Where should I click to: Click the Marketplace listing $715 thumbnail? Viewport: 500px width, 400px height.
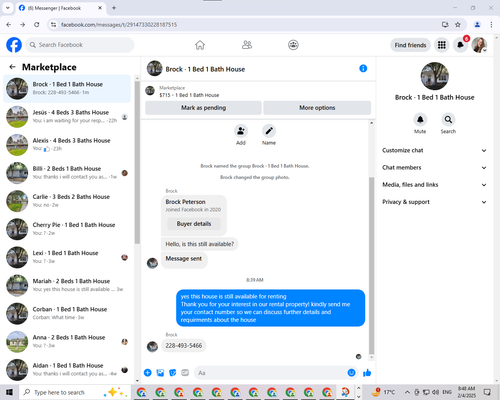point(150,91)
